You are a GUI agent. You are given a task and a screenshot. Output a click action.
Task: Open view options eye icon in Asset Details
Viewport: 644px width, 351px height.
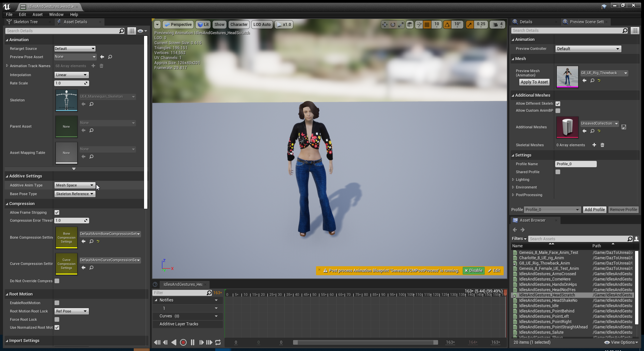(142, 31)
